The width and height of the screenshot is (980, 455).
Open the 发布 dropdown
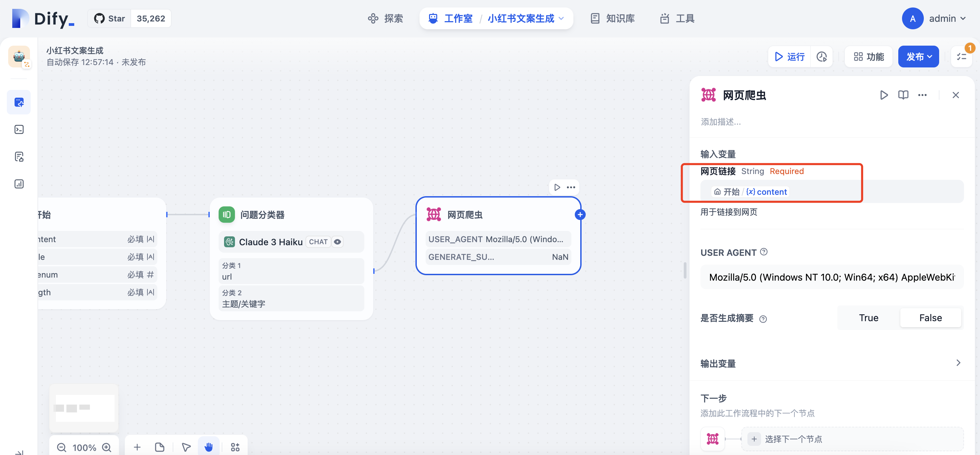coord(918,57)
